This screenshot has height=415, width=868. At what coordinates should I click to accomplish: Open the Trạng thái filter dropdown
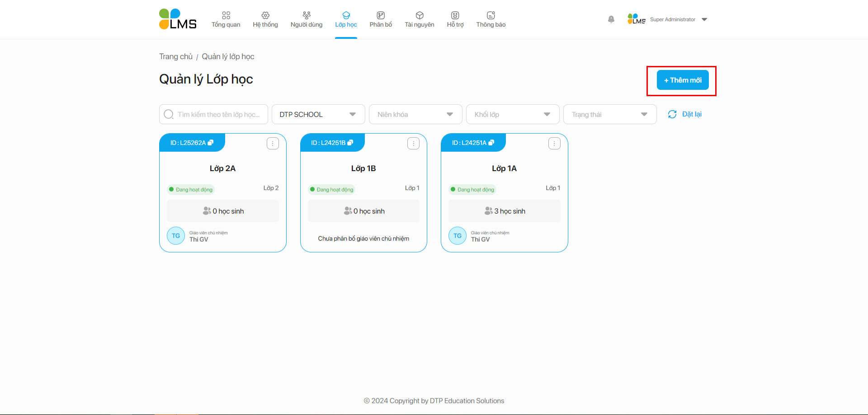609,114
